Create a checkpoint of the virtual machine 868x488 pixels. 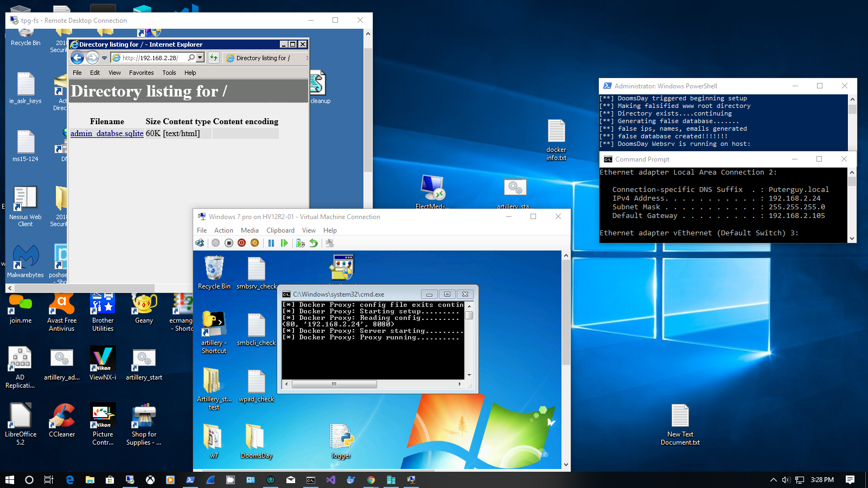click(x=300, y=243)
